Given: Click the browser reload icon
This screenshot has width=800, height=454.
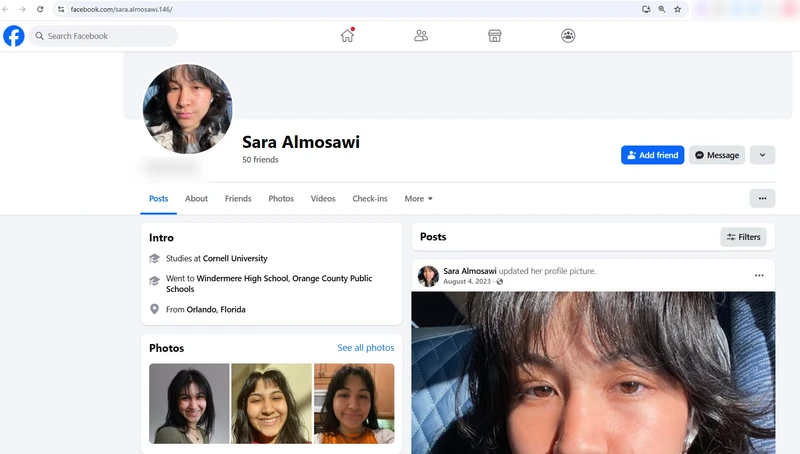Looking at the screenshot, I should (x=40, y=9).
